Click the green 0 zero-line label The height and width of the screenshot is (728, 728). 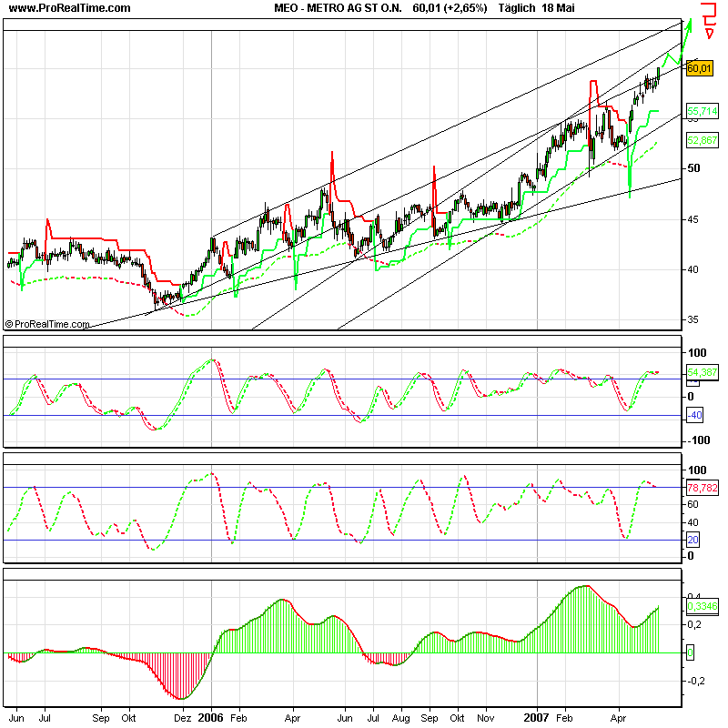tap(690, 652)
